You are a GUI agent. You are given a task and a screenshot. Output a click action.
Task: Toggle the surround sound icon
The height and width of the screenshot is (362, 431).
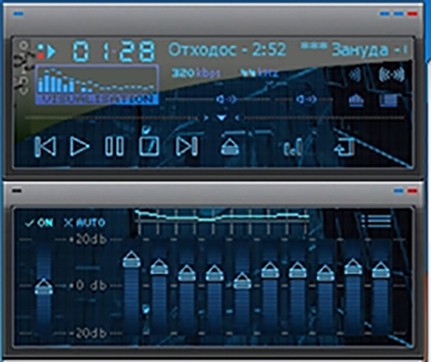click(391, 74)
